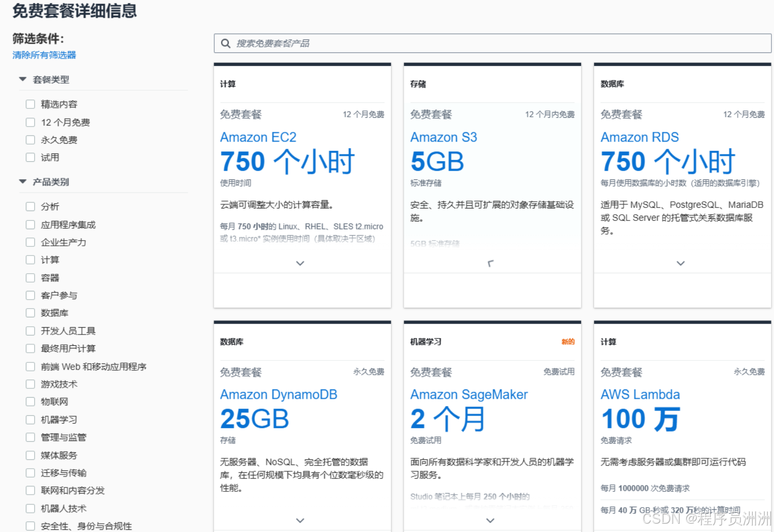Enable 前端 Web 和移动应用程序 filter
The height and width of the screenshot is (532, 774).
click(31, 367)
